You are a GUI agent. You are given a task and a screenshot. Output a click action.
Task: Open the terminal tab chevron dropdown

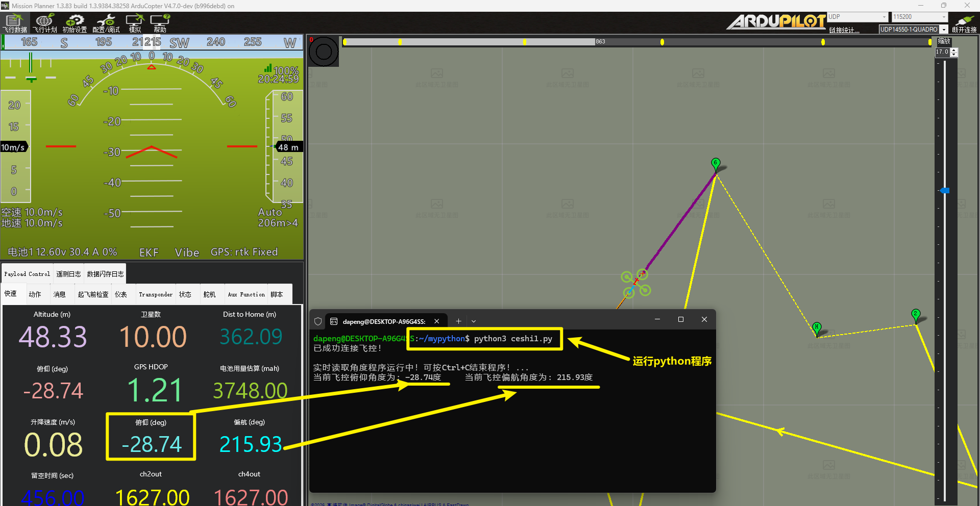474,321
